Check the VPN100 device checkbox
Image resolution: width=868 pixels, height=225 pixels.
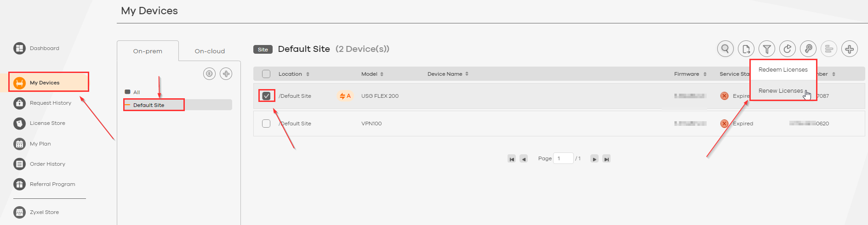266,124
